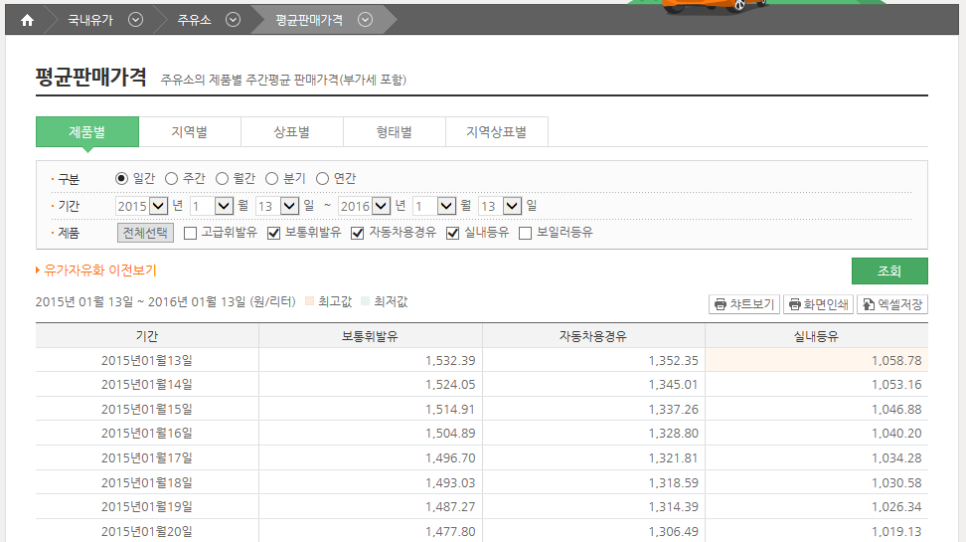The image size is (966, 542).
Task: Select the 월간 radio button
Action: tap(222, 179)
